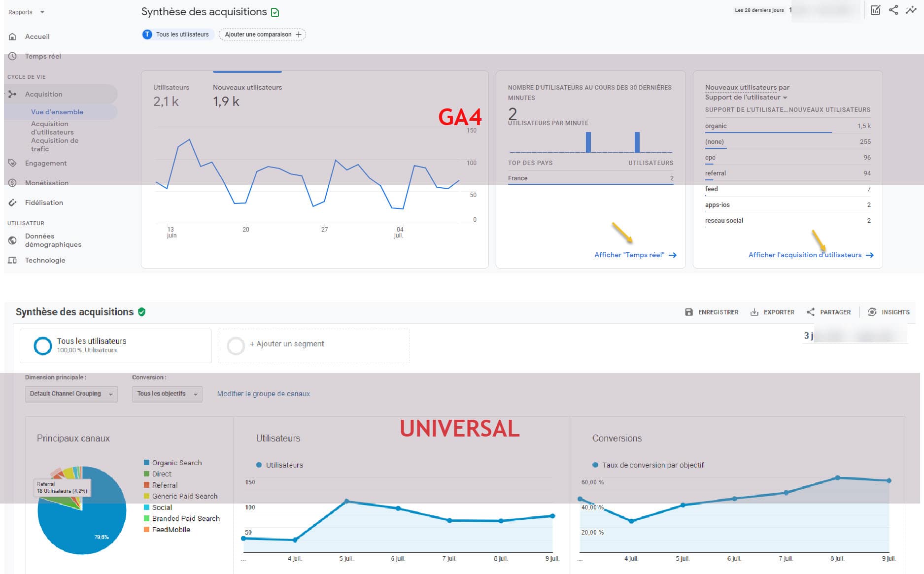Image resolution: width=924 pixels, height=574 pixels.
Task: Open Tous les objectifs dropdown
Action: [167, 394]
